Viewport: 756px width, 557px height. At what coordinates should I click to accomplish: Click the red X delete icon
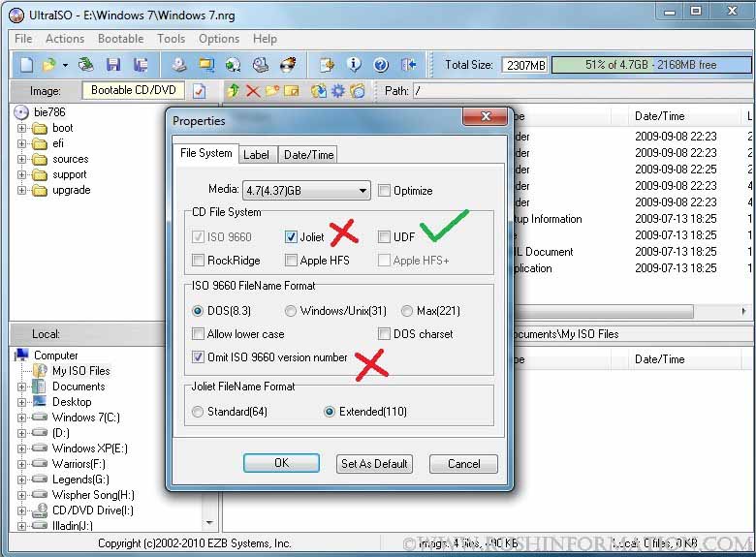pyautogui.click(x=253, y=91)
